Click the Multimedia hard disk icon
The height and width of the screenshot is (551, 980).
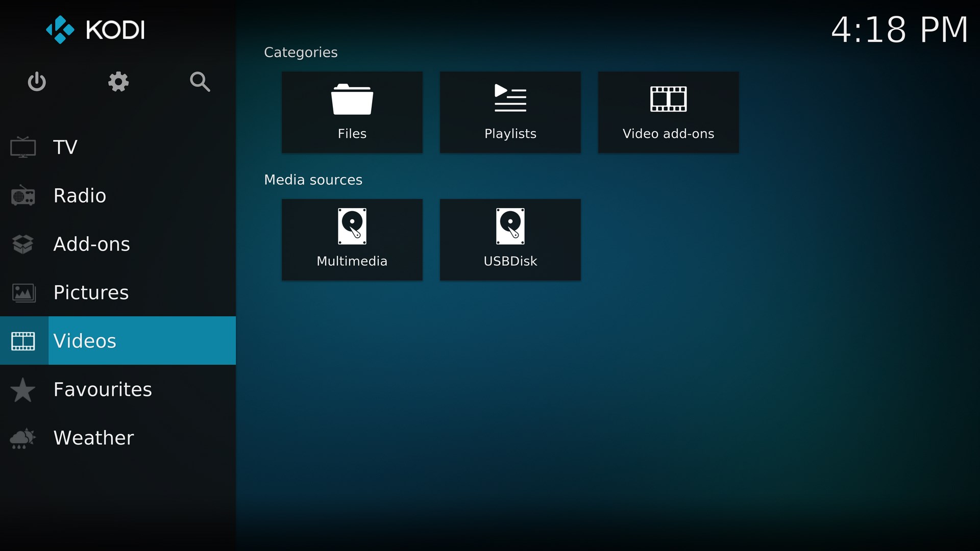[x=352, y=226]
